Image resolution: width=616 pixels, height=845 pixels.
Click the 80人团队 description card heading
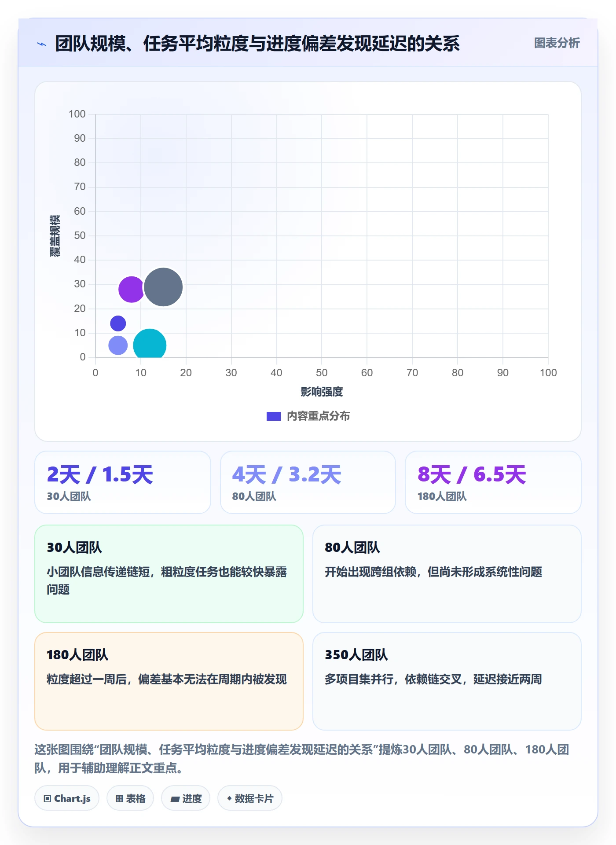(x=352, y=547)
